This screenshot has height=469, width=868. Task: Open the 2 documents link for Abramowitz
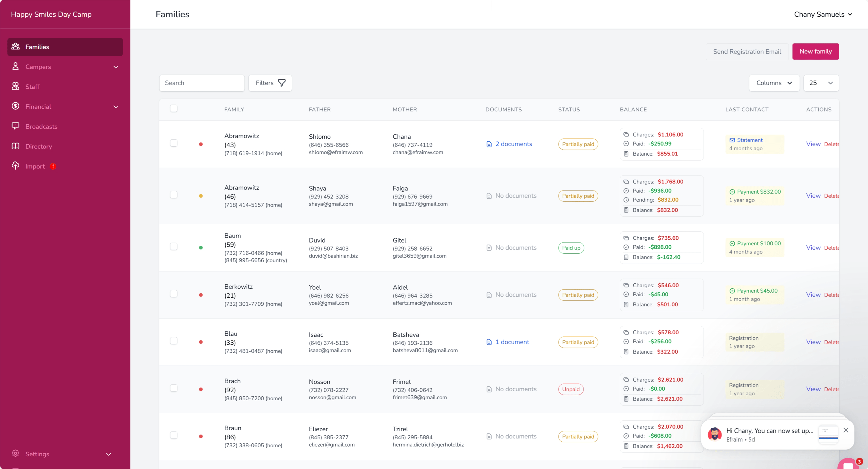coord(514,144)
